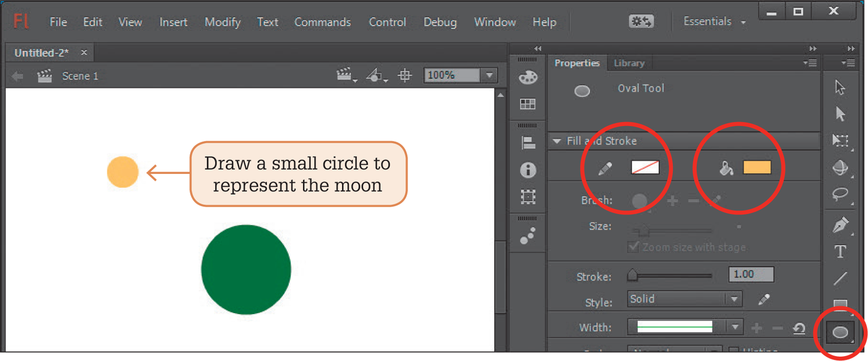Image resolution: width=868 pixels, height=361 pixels.
Task: Click the Sync Settings icon
Action: (641, 21)
